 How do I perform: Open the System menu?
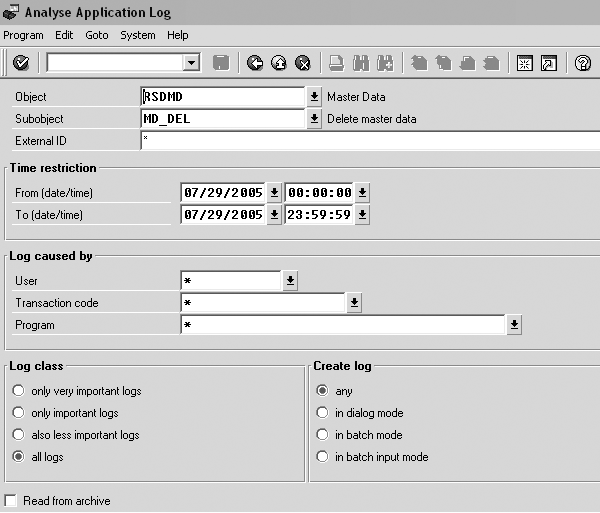[x=138, y=35]
